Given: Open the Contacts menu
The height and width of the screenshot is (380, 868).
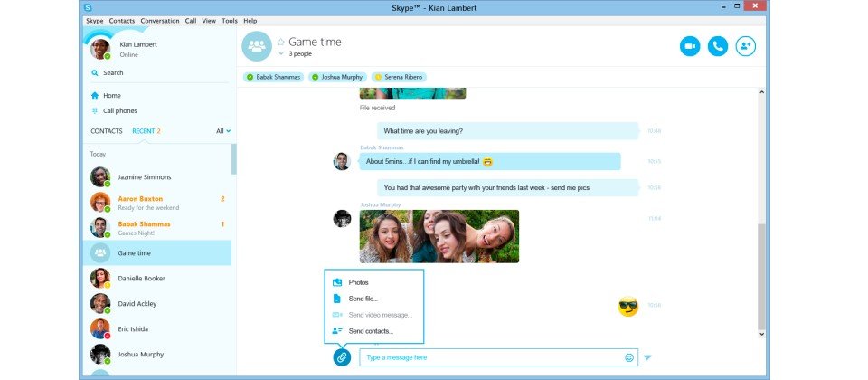Looking at the screenshot, I should 122,21.
